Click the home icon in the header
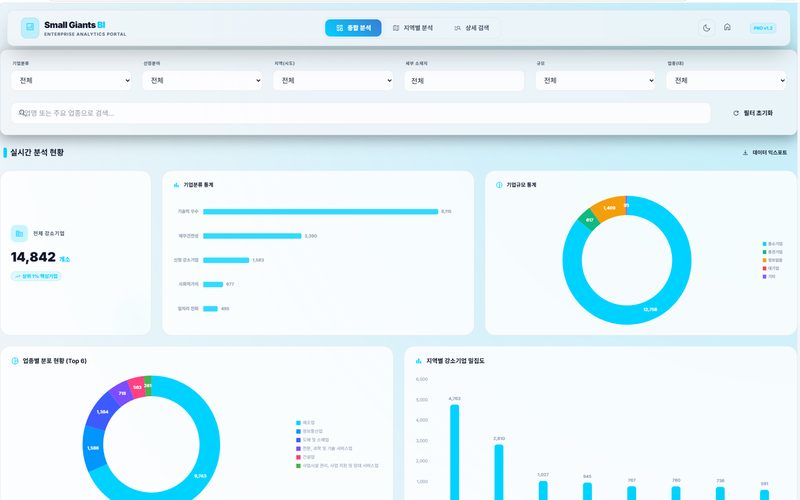 (x=728, y=28)
